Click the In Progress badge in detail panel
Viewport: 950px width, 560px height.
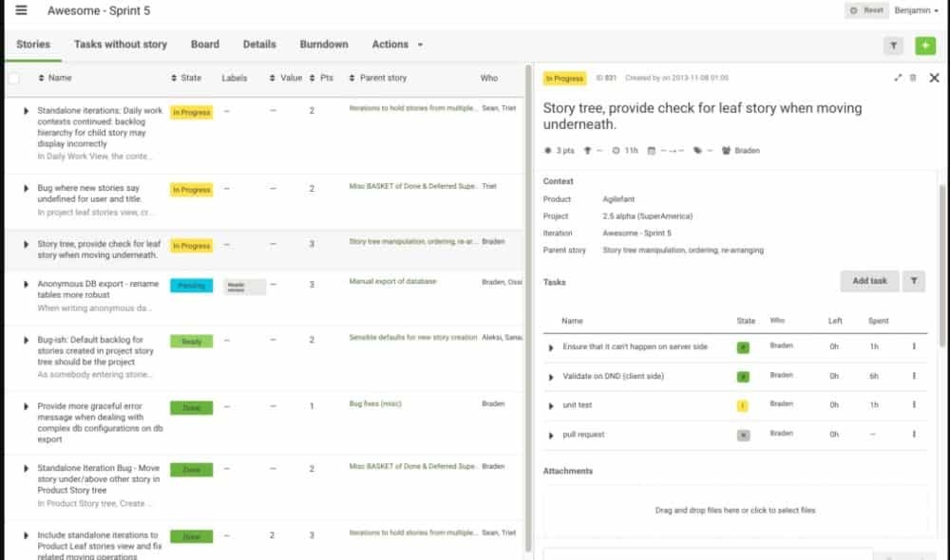click(563, 79)
